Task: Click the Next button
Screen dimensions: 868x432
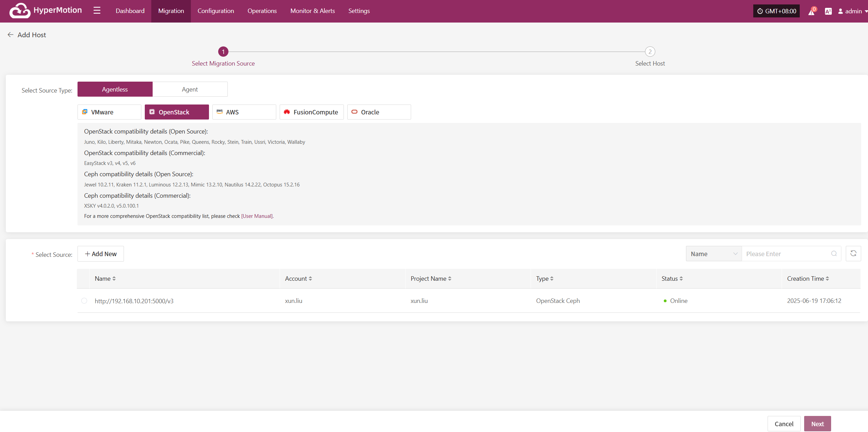Action: point(817,424)
